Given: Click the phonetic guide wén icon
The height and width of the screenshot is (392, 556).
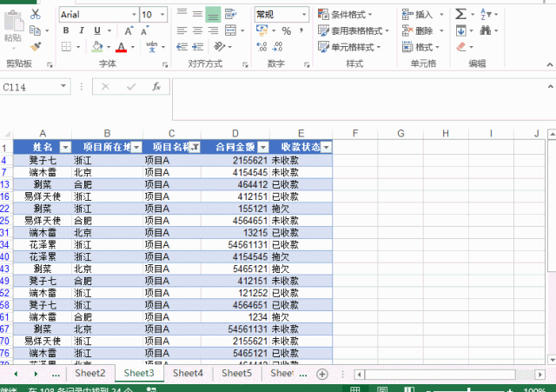Looking at the screenshot, I should (152, 46).
